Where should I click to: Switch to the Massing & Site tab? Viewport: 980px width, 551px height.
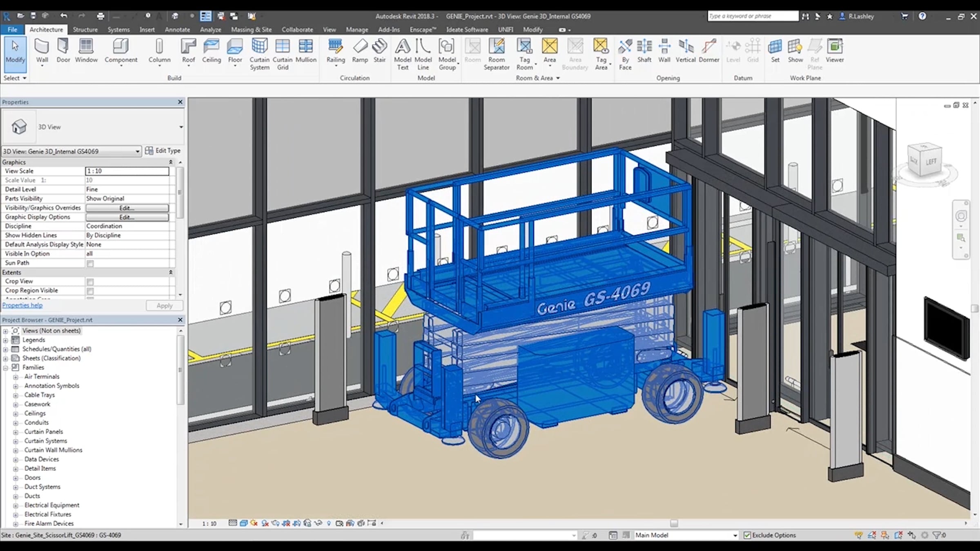pyautogui.click(x=251, y=30)
